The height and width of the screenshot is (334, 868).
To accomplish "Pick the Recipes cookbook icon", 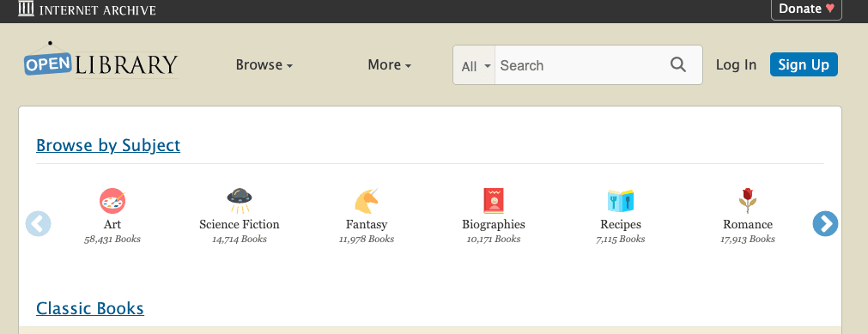I will [621, 201].
